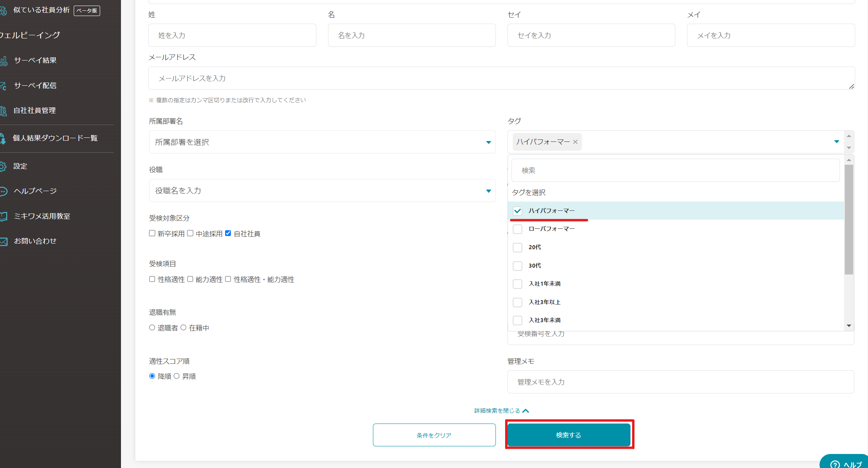Click the 条件をクリア button
The height and width of the screenshot is (468, 868).
coord(434,435)
